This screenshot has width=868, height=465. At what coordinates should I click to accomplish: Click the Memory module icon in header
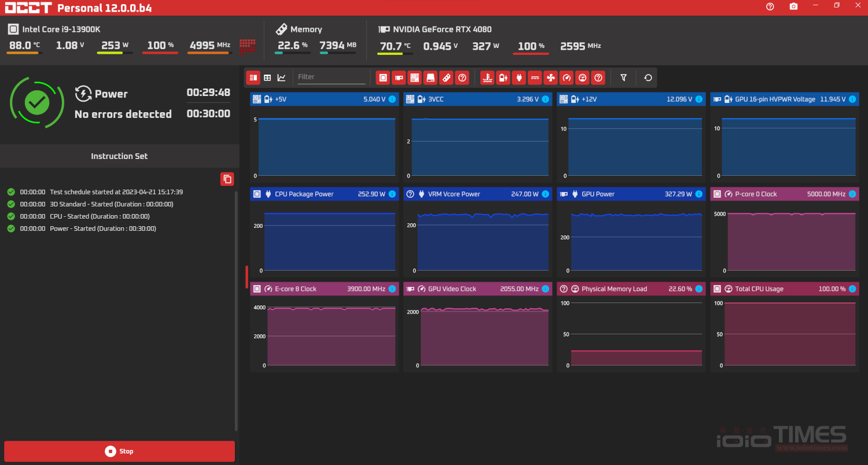click(281, 29)
